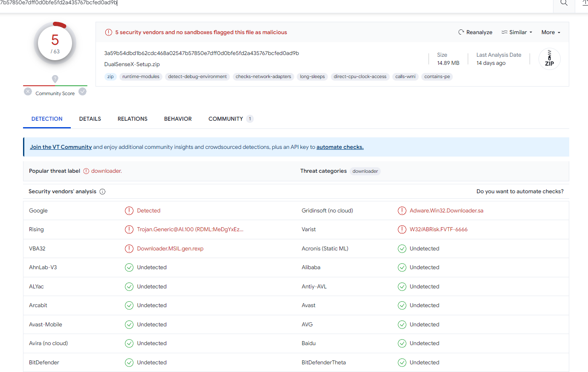Viewport: 588px width, 372px height.
Task: Expand the Similar dropdown
Action: pos(517,32)
